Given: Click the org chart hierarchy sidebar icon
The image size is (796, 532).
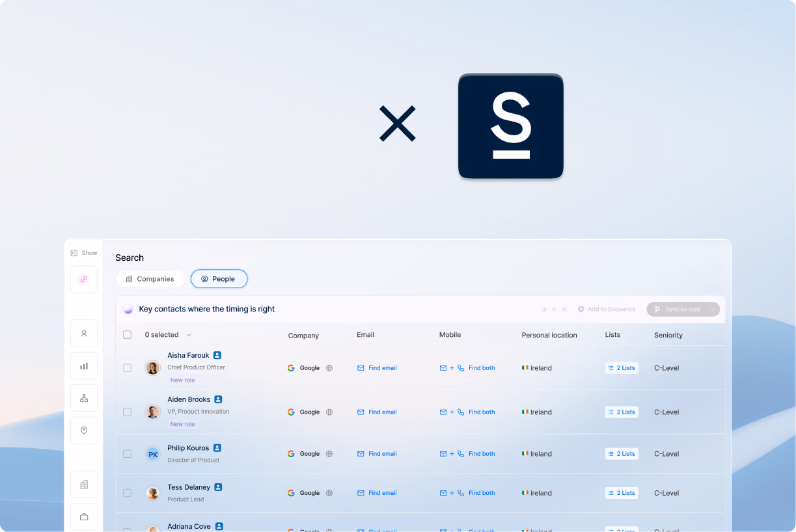Looking at the screenshot, I should click(x=84, y=398).
